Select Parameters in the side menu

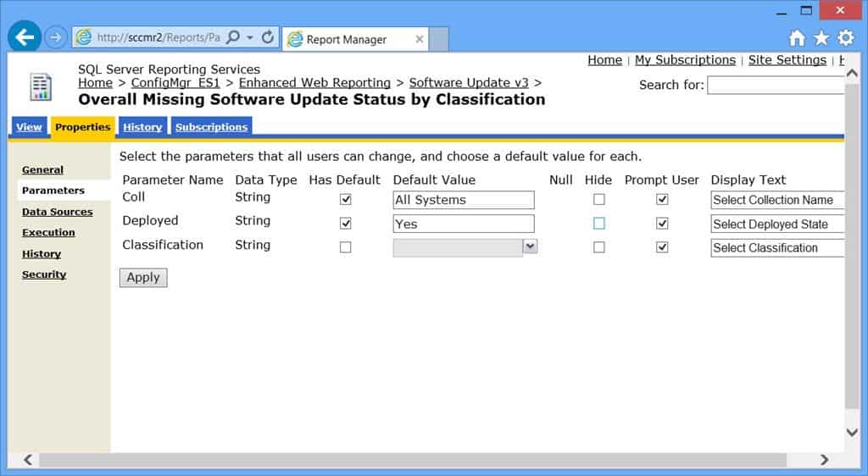(53, 191)
